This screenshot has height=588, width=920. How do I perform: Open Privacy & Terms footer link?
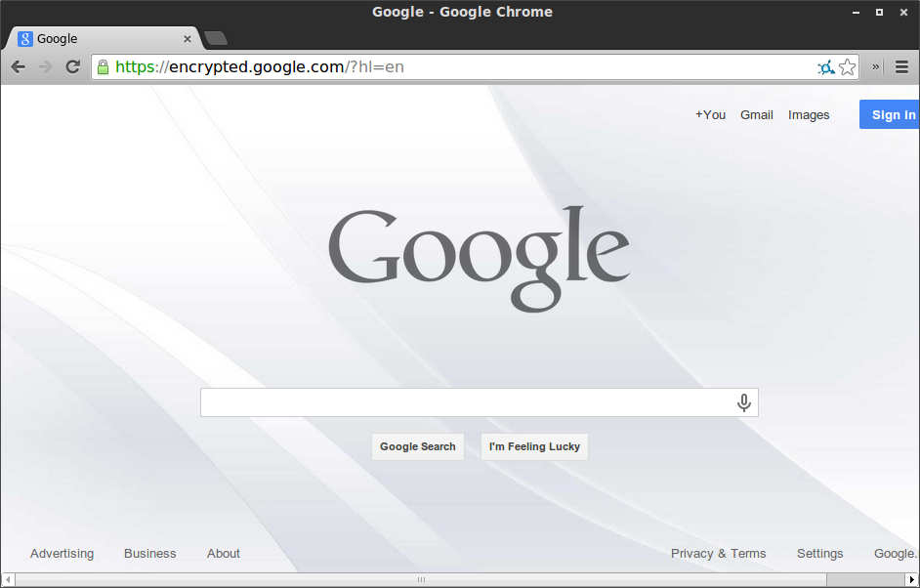[718, 554]
